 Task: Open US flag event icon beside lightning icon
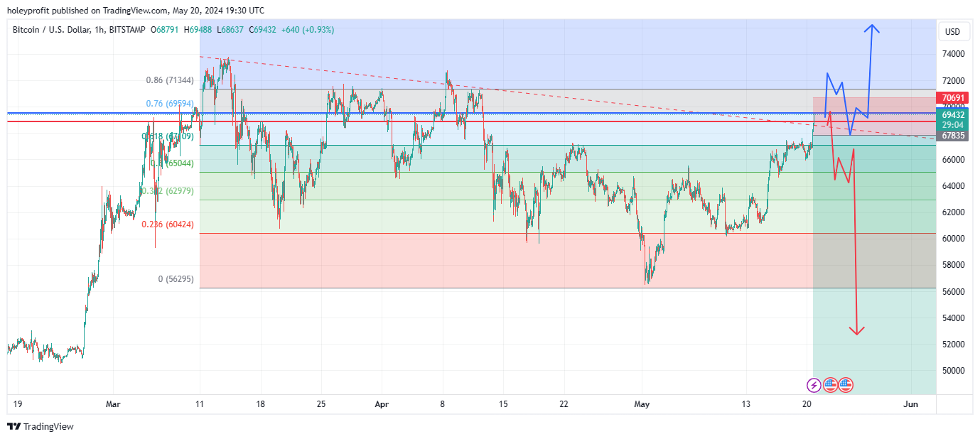(830, 385)
